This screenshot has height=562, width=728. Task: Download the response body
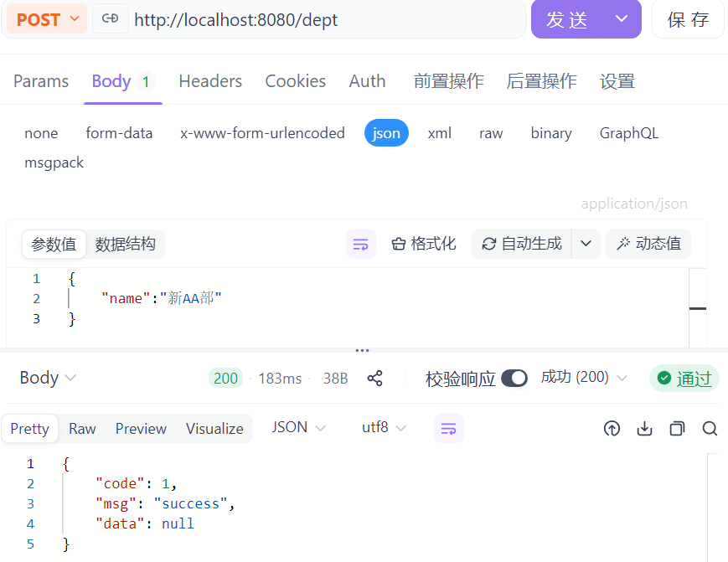click(644, 428)
